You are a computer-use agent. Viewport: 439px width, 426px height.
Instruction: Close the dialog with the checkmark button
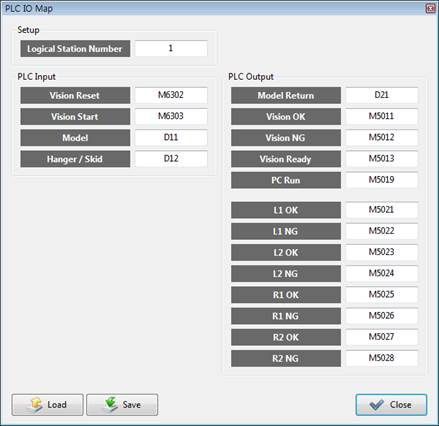[x=391, y=404]
